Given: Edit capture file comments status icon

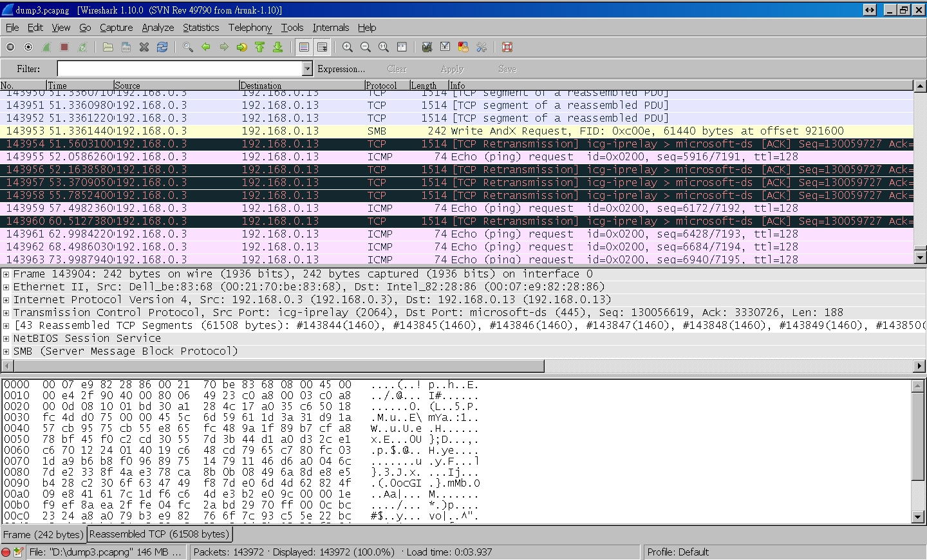Looking at the screenshot, I should point(19,552).
